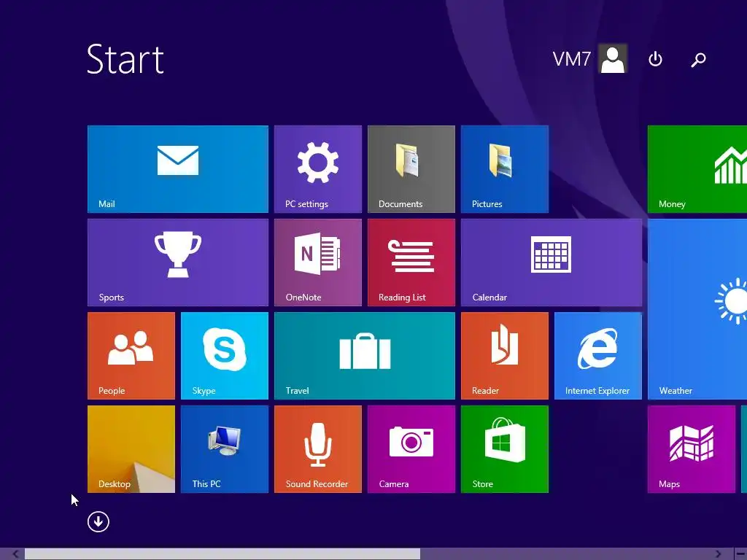747x560 pixels.
Task: Open the Store tile
Action: [505, 449]
